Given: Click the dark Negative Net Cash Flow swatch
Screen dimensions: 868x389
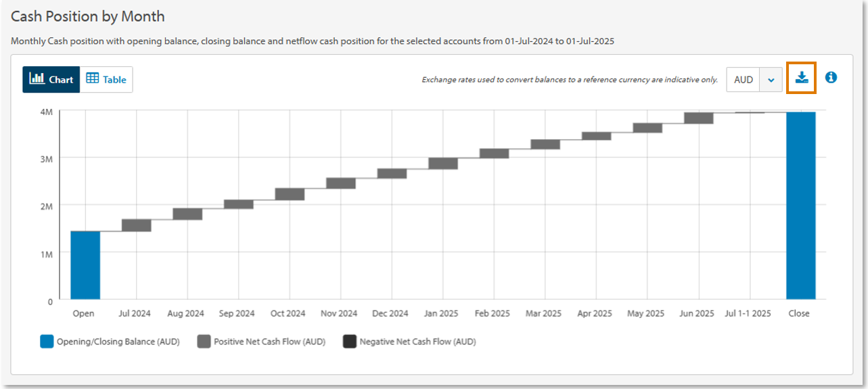Looking at the screenshot, I should point(350,342).
